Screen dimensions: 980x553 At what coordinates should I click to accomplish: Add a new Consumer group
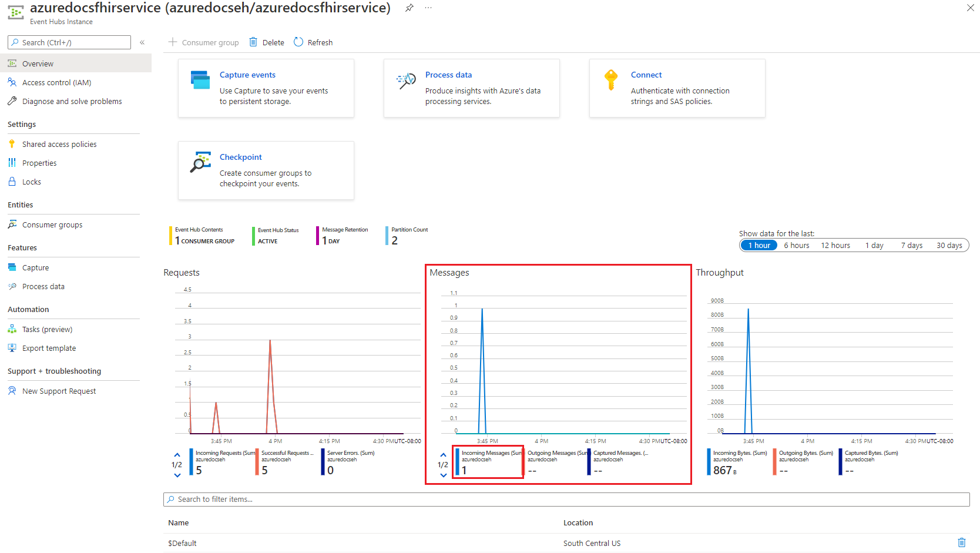204,42
